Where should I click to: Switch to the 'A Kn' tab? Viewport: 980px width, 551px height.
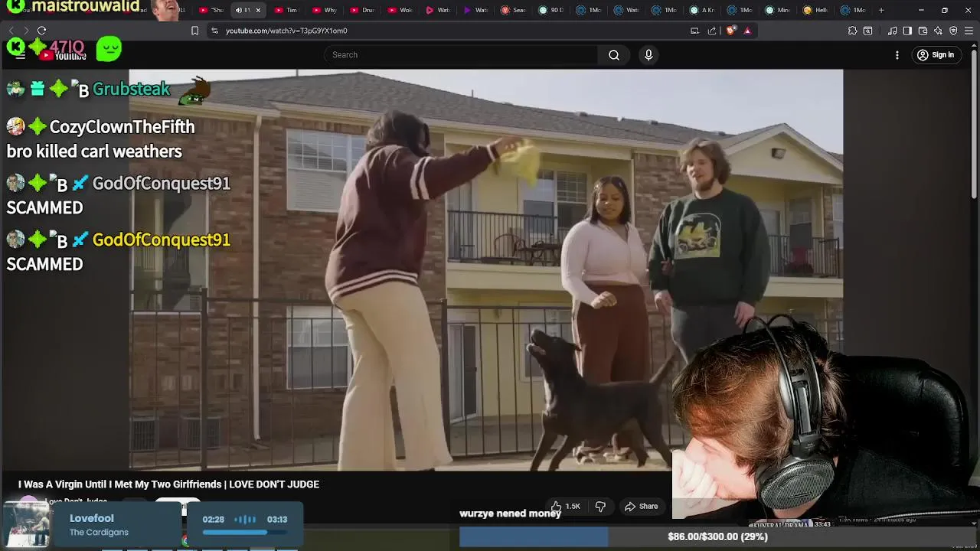(702, 10)
